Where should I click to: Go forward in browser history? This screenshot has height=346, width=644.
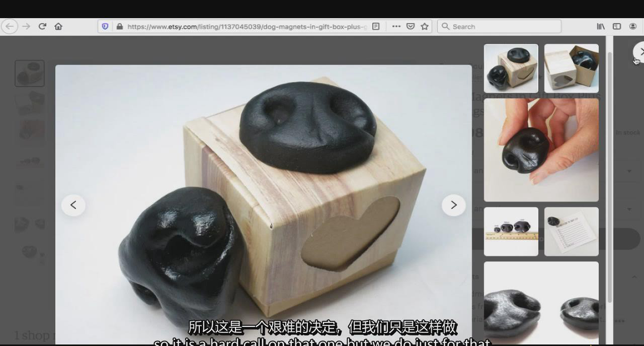[x=26, y=26]
